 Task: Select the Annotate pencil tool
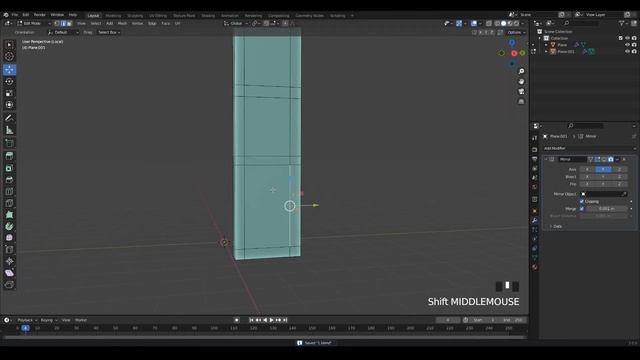tap(9, 118)
